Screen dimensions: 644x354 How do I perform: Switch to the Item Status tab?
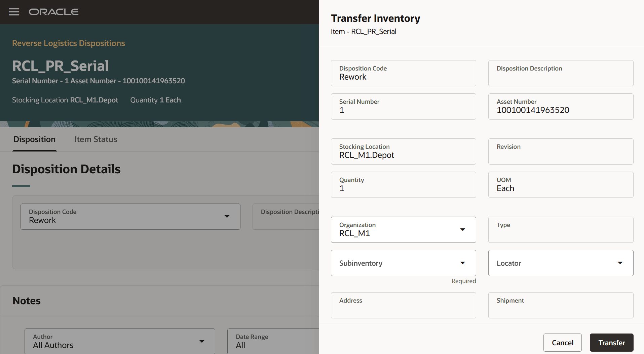(96, 139)
